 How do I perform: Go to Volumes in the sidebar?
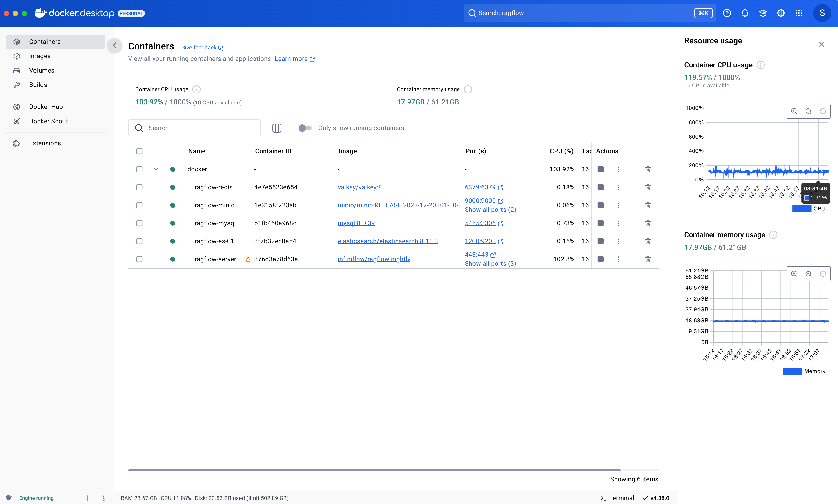click(x=55, y=70)
